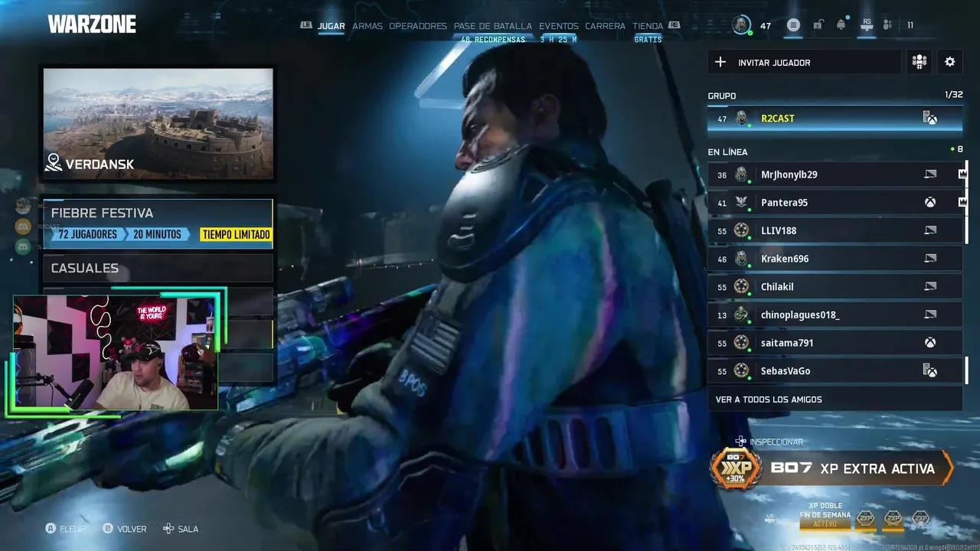Click the BO7 XXP +30% badge icon
The width and height of the screenshot is (980, 551).
(736, 468)
